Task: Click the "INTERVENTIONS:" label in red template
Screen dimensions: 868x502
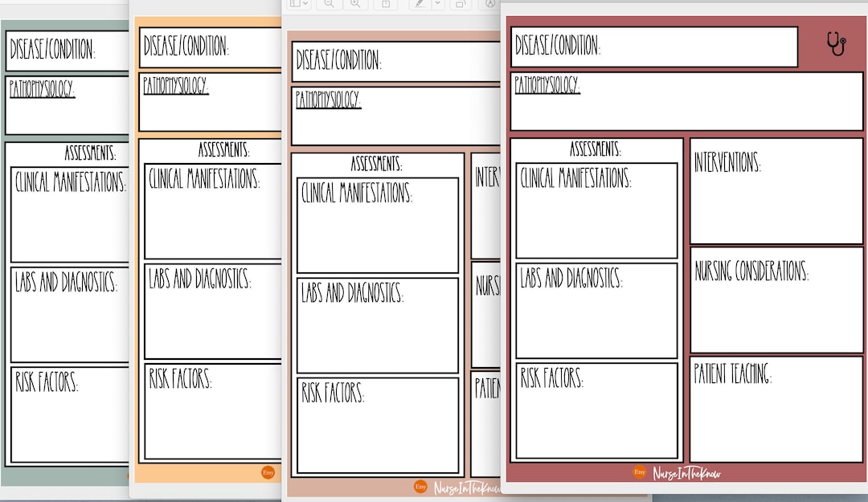Action: pos(727,162)
